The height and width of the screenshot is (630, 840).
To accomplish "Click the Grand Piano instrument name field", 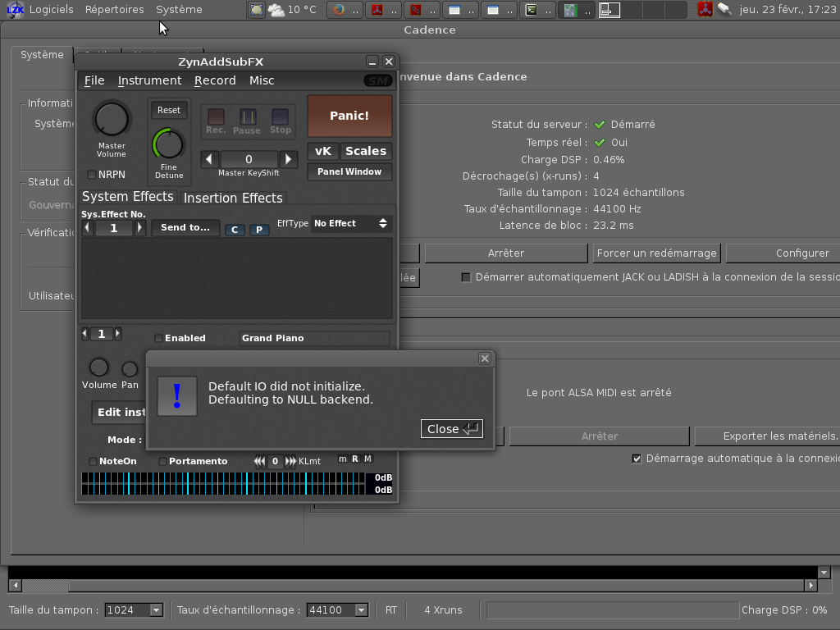I will (314, 338).
